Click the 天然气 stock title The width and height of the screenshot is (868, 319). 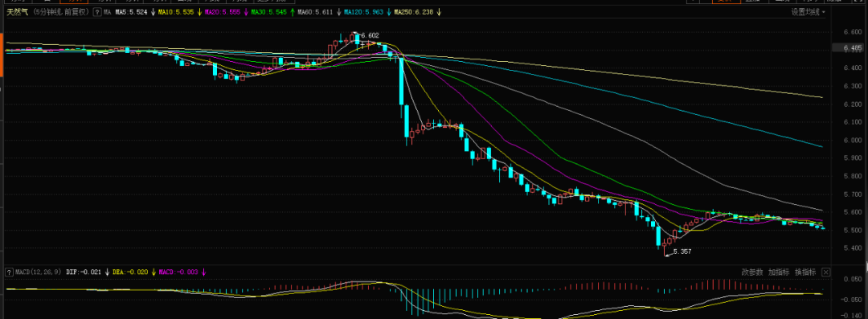tap(17, 11)
